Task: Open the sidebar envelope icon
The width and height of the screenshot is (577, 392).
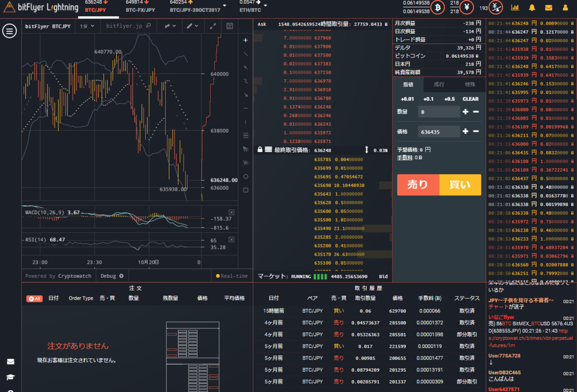Action: click(x=11, y=362)
